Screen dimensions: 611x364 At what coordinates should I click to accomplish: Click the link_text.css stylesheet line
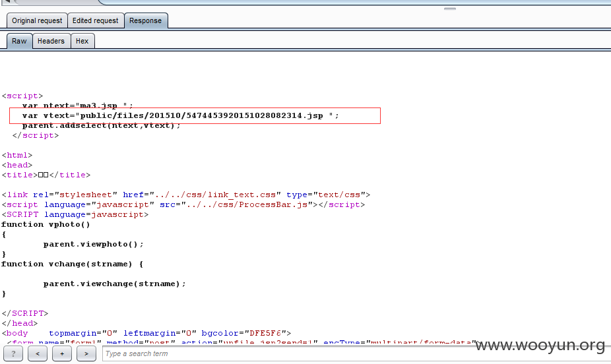[186, 195]
